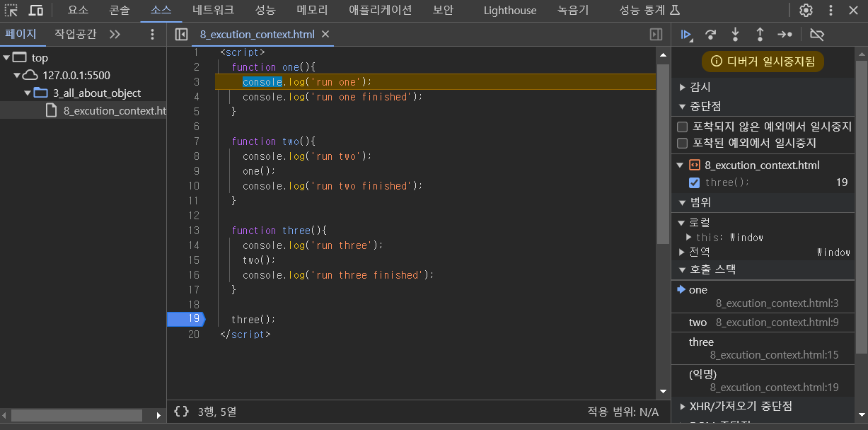Viewport: 868px width, 430px height.
Task: Deactivate all breakpoints
Action: (817, 34)
